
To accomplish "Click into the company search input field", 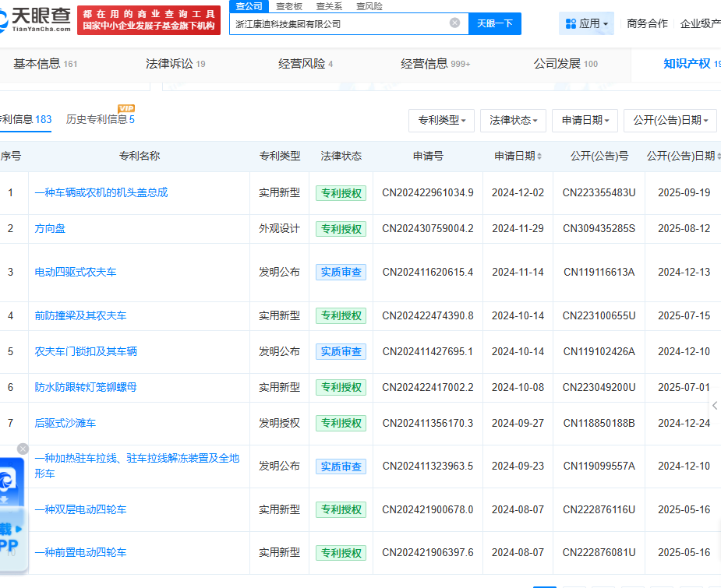I will [x=339, y=23].
